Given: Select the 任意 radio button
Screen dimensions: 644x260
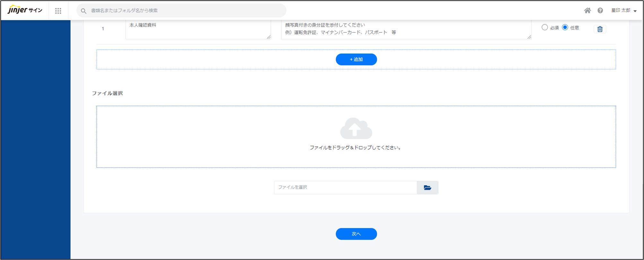Looking at the screenshot, I should (565, 28).
